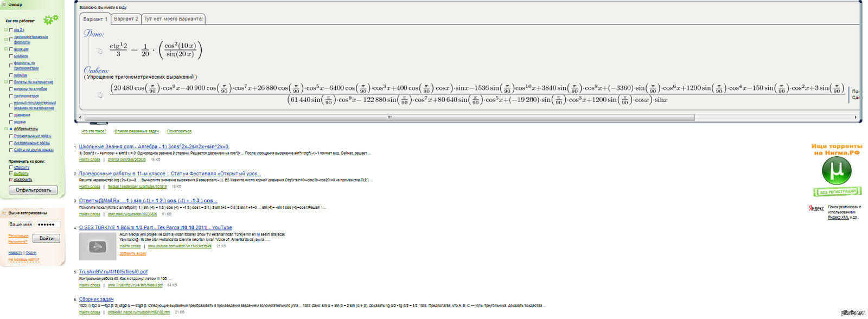Expand the 'билеты по математике' filter group
Image resolution: width=868 pixels, height=319 pixels.
pos(6,82)
